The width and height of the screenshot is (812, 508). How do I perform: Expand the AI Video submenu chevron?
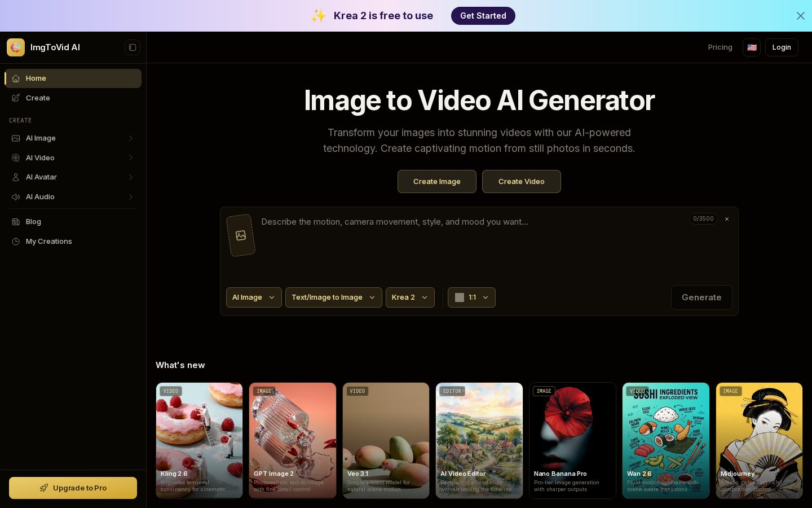[131, 158]
